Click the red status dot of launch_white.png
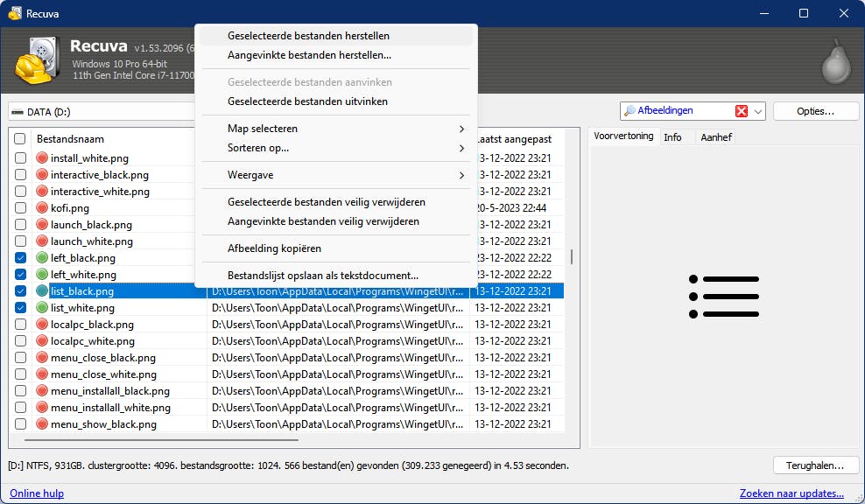Image resolution: width=865 pixels, height=504 pixels. click(42, 241)
